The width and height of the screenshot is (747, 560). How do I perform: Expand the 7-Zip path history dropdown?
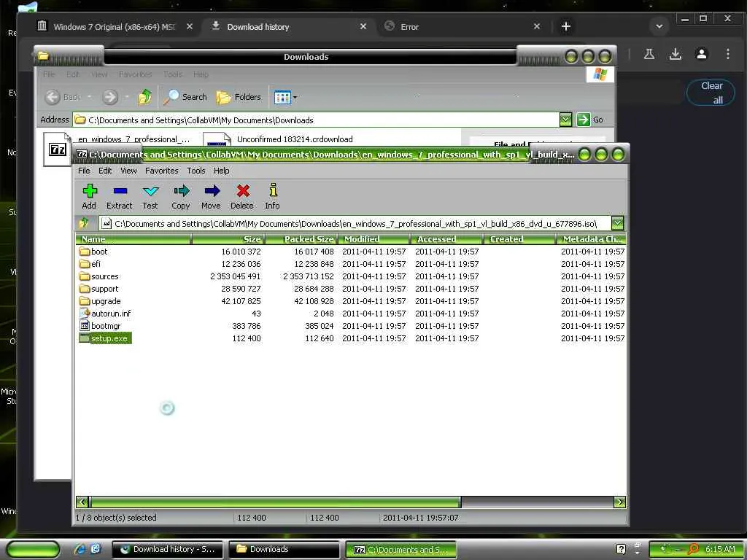pyautogui.click(x=617, y=223)
